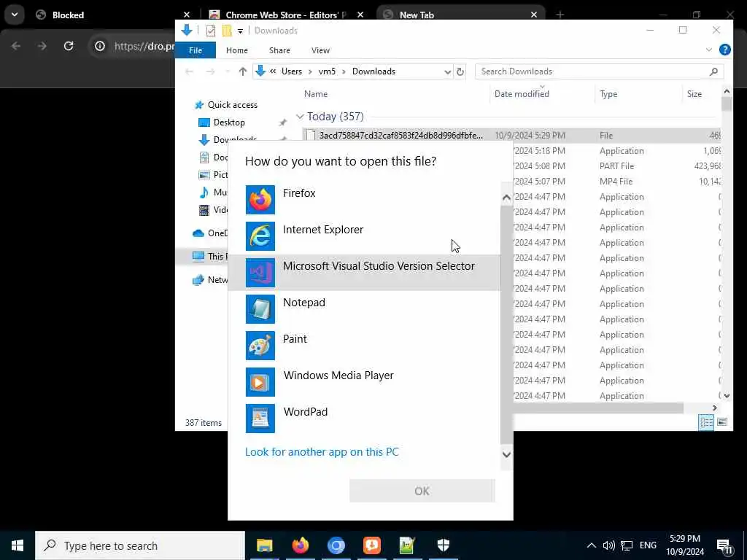Click the MP4 File row type cell

(x=616, y=182)
